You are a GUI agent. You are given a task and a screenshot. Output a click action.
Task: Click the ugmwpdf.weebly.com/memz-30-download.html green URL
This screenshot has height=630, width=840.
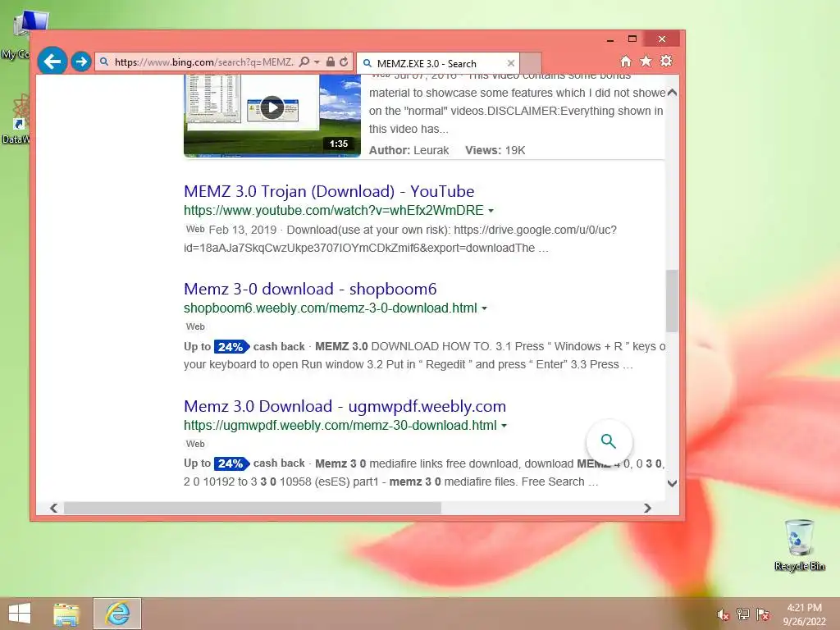point(340,426)
